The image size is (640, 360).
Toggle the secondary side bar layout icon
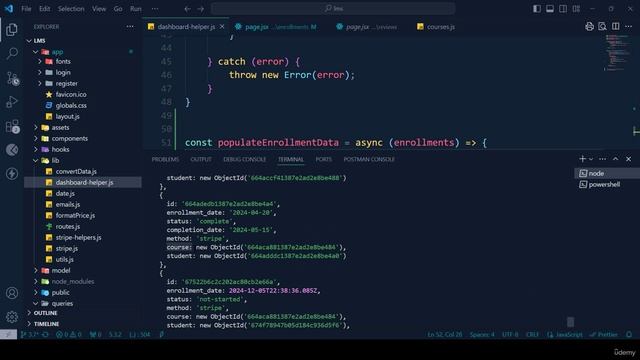(x=563, y=9)
